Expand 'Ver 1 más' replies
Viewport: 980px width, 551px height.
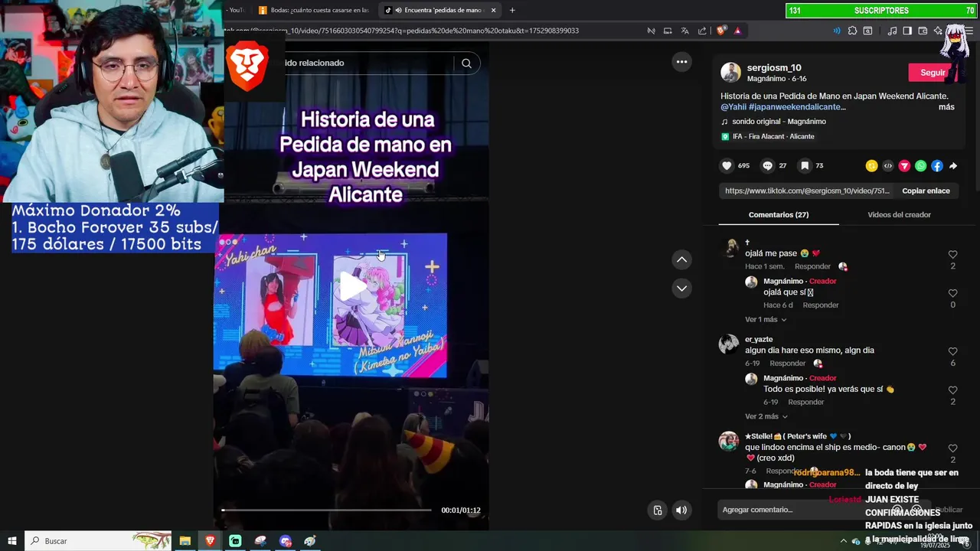click(766, 319)
